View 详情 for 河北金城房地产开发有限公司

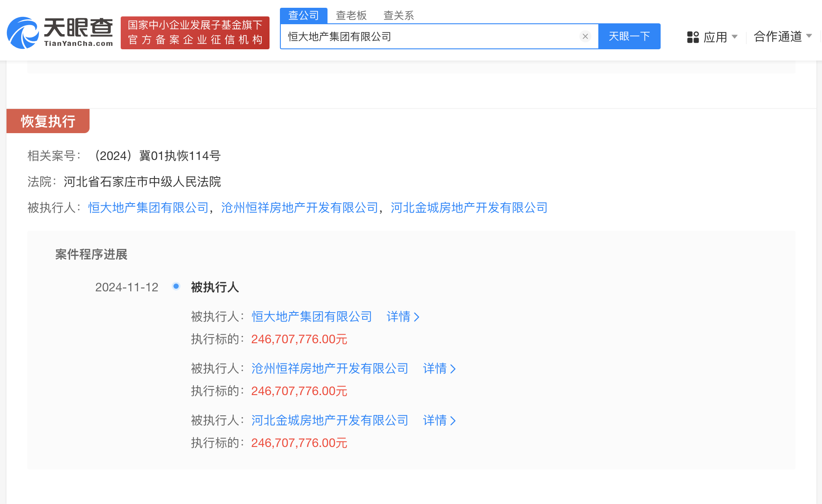click(x=440, y=420)
